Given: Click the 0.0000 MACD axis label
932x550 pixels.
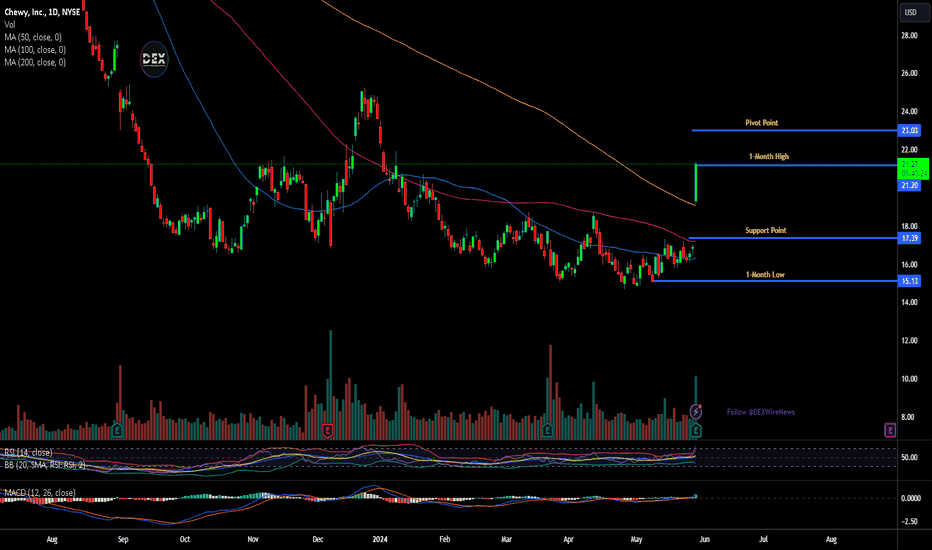Looking at the screenshot, I should [x=911, y=498].
